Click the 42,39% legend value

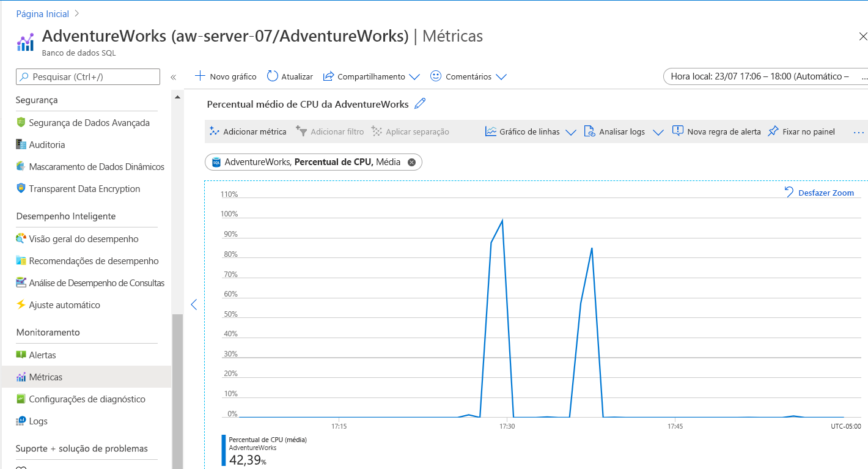click(247, 460)
